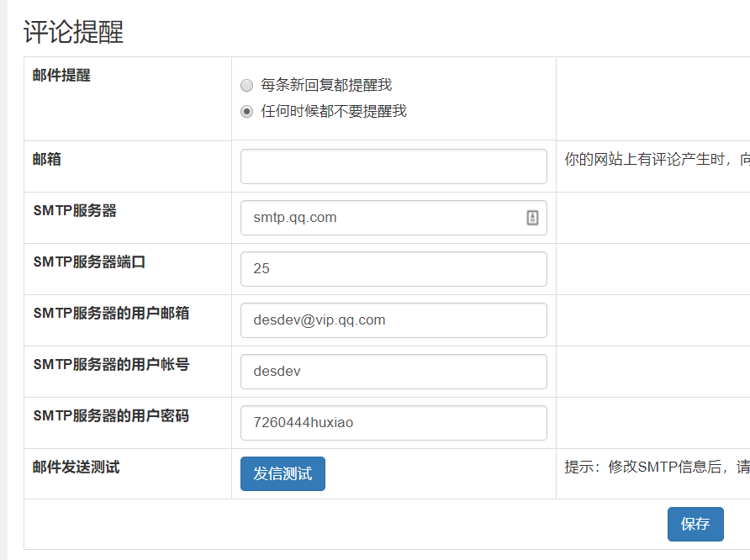Click the 评论提醒 page heading
This screenshot has height=560, width=750.
coord(74,32)
